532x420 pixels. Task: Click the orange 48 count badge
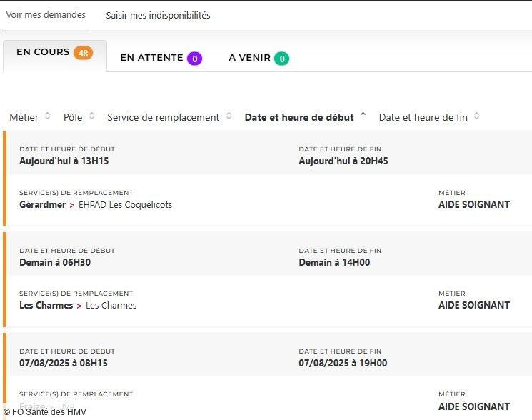click(x=84, y=53)
